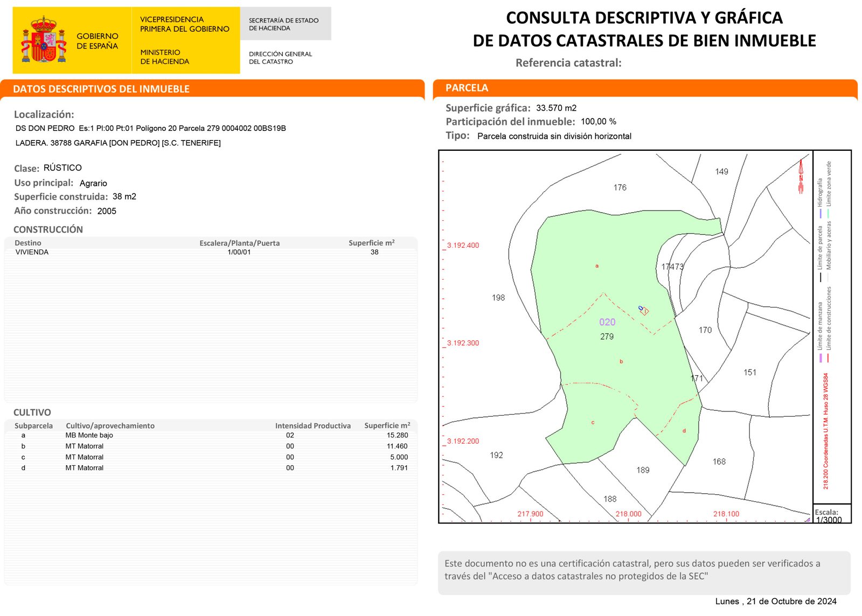The height and width of the screenshot is (616, 862).
Task: Click the purple 'Límite de manzana' legend line
Action: coord(821,358)
